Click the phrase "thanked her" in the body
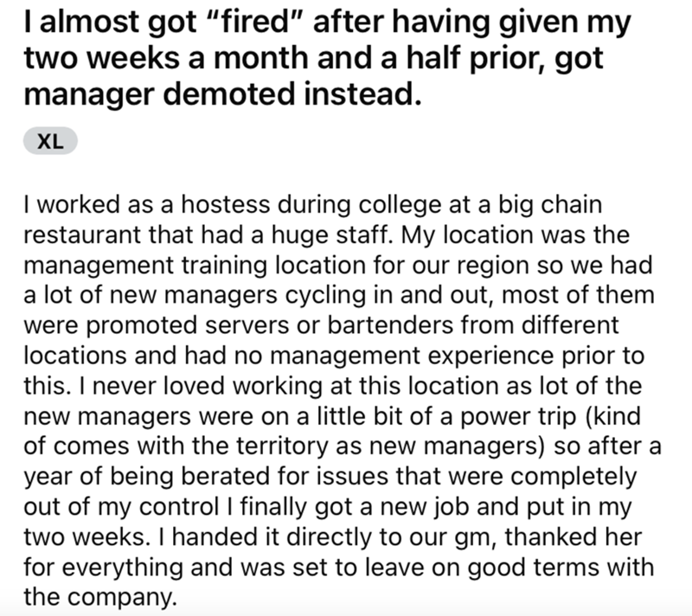Viewport: 692px width, 616px height. coord(573,537)
